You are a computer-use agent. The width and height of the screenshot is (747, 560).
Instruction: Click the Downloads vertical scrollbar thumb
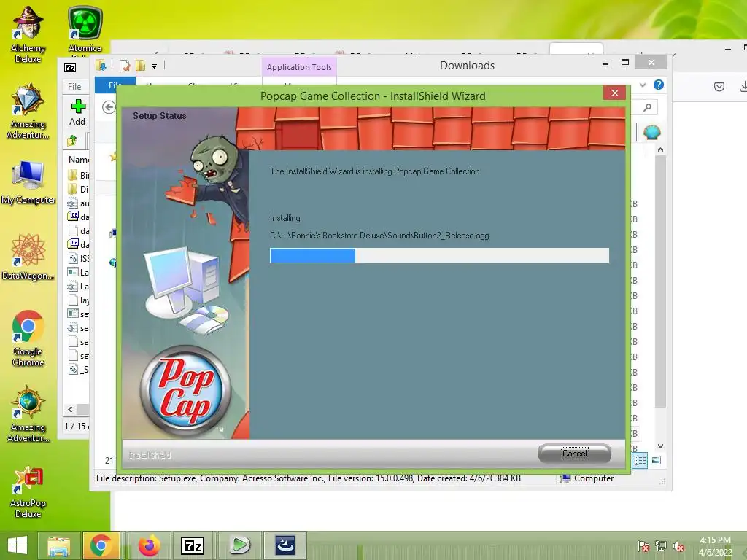pyautogui.click(x=660, y=281)
